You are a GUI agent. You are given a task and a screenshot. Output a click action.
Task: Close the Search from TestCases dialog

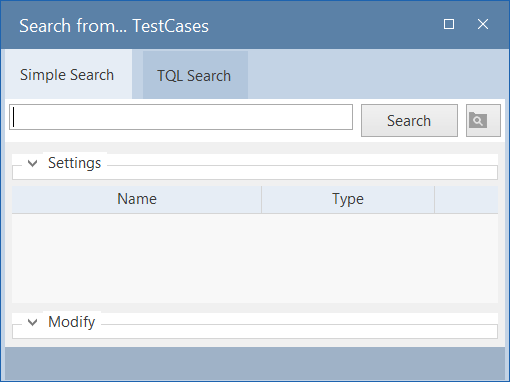point(483,24)
